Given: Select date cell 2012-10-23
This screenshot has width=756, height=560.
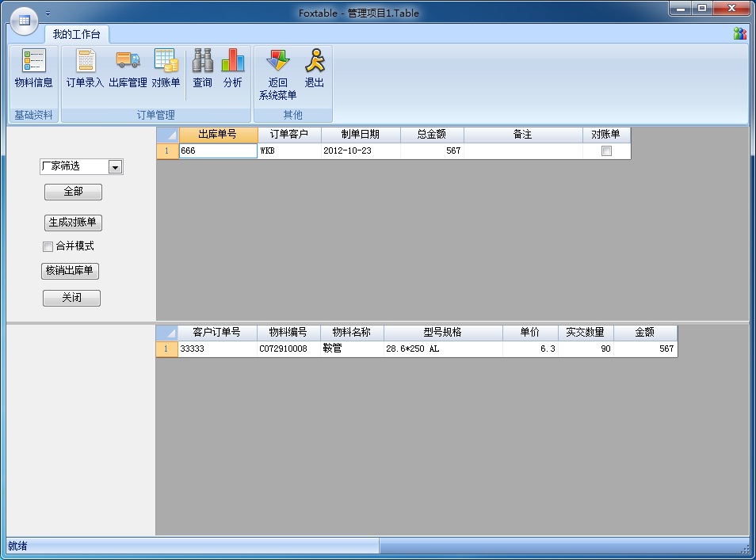Looking at the screenshot, I should pyautogui.click(x=361, y=150).
